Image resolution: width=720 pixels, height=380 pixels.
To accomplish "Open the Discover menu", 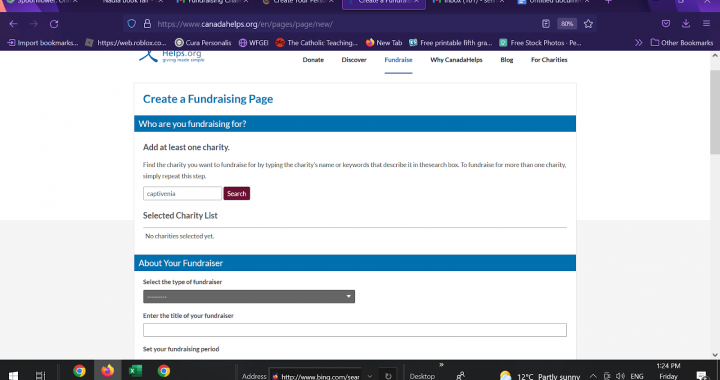I will [354, 60].
